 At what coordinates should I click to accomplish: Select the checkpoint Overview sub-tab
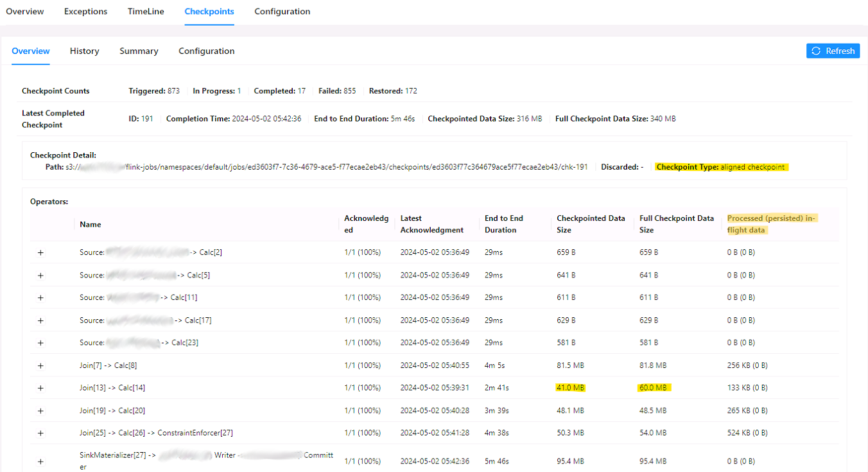click(31, 51)
